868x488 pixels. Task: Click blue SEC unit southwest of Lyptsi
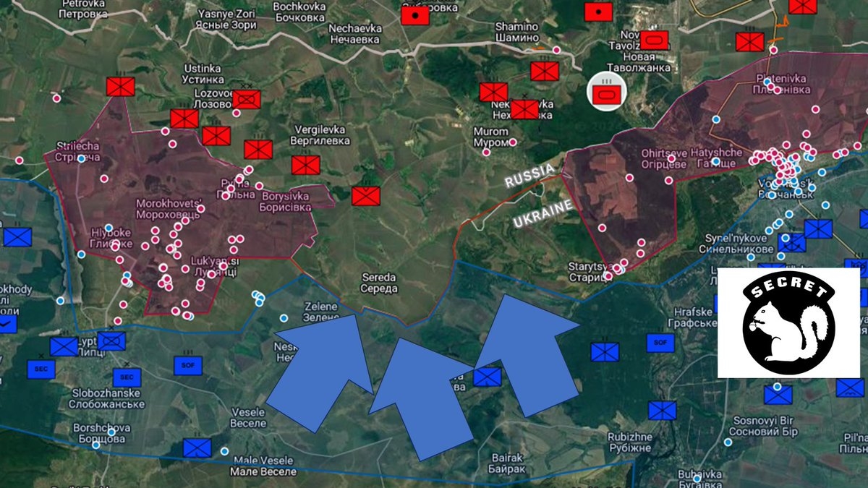click(41, 369)
